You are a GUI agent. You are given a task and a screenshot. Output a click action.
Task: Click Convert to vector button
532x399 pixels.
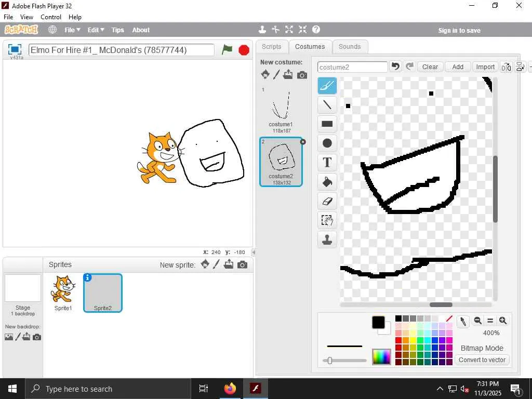482,360
